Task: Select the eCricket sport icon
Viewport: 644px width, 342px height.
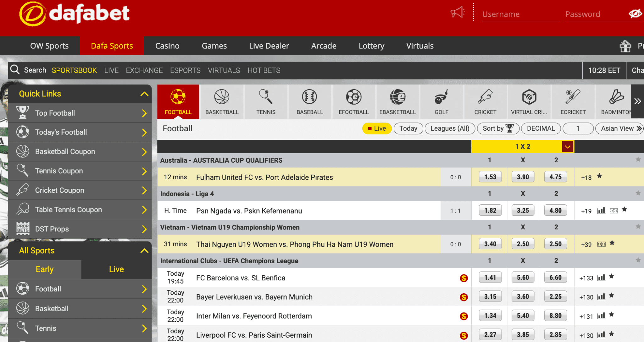Action: click(573, 101)
